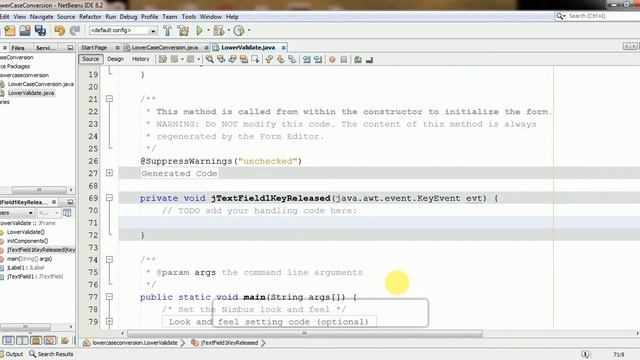Switch to the Design view
640x360 pixels.
[x=116, y=59]
